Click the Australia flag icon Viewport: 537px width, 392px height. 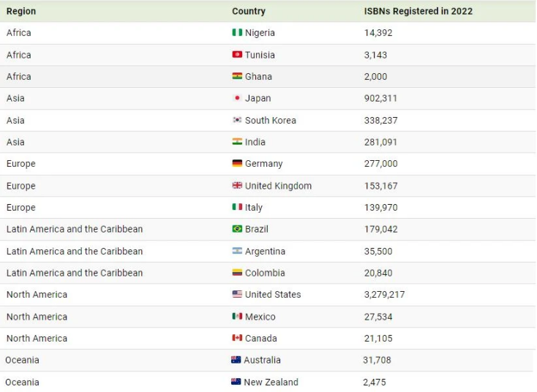[x=236, y=360]
